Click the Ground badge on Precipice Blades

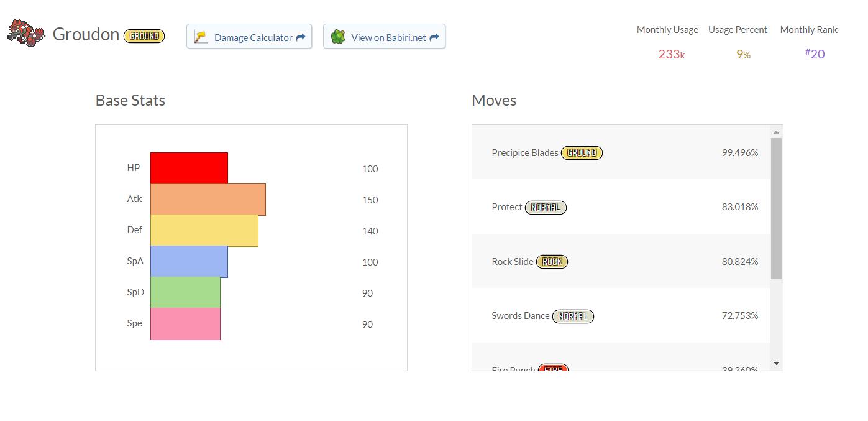click(582, 153)
